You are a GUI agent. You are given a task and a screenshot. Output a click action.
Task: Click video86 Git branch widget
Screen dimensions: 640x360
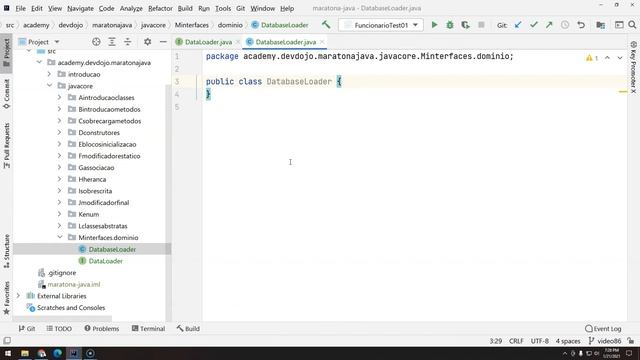click(605, 341)
